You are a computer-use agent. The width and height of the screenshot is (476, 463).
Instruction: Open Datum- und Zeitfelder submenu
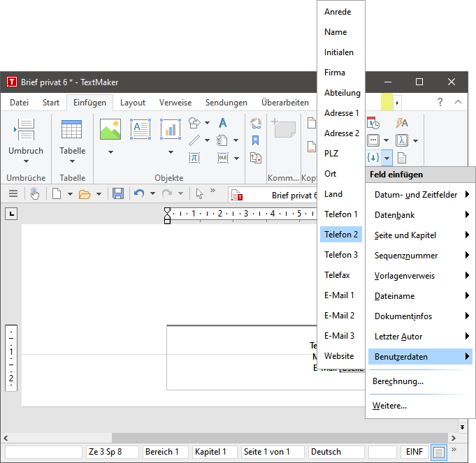click(421, 195)
